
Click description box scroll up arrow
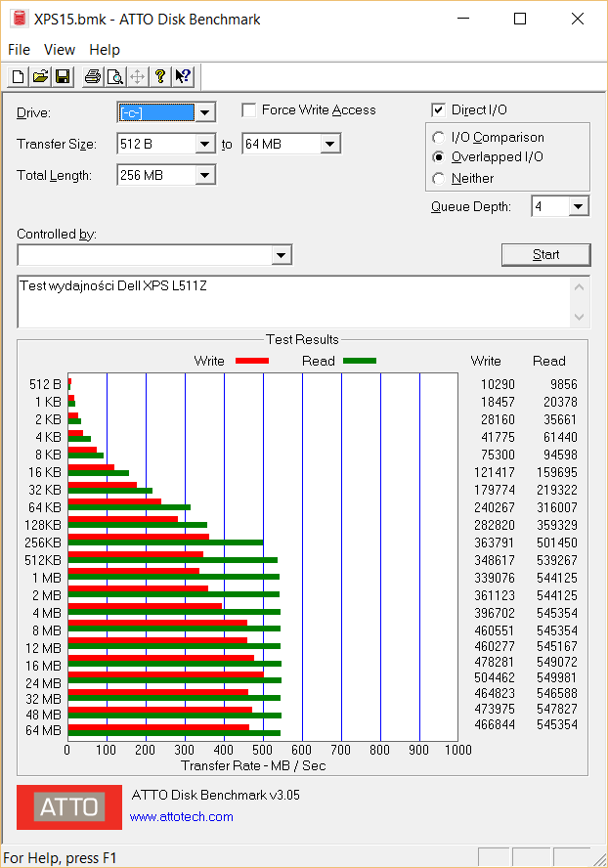[x=580, y=287]
